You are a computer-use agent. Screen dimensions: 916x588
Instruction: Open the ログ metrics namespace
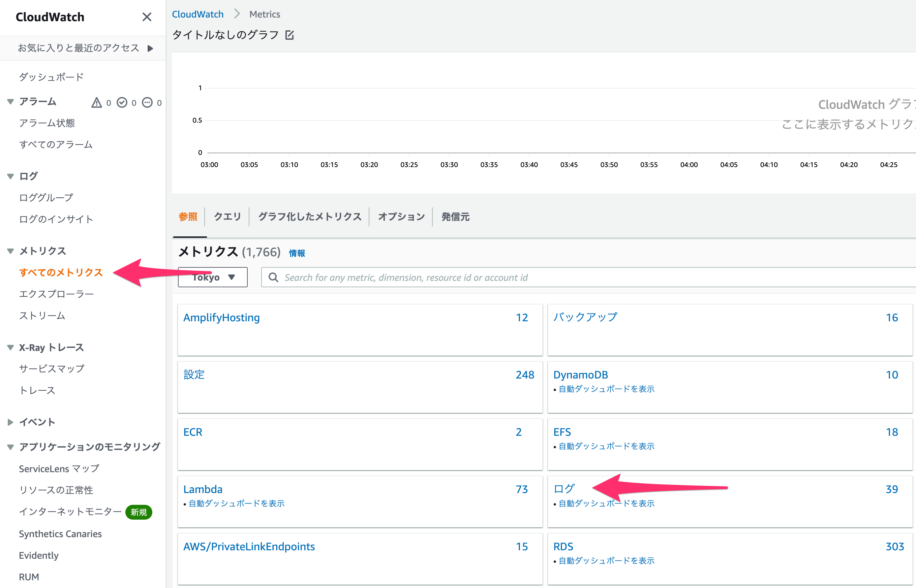pyautogui.click(x=563, y=489)
